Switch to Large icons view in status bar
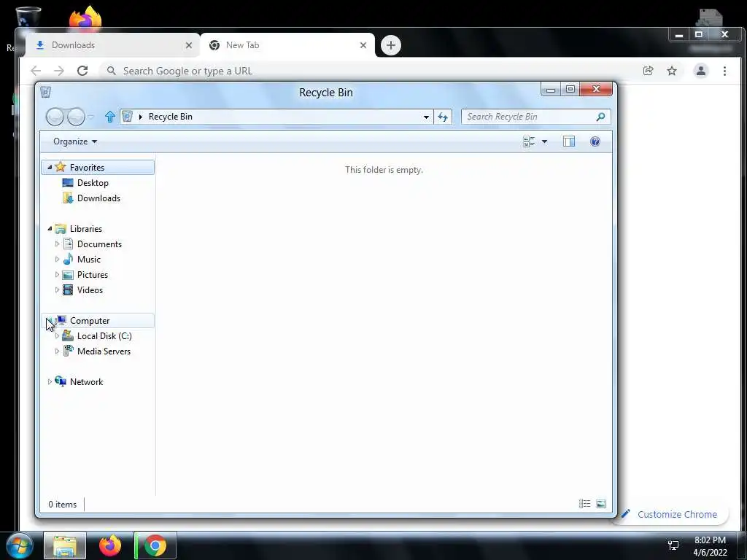This screenshot has height=560, width=747. [601, 504]
